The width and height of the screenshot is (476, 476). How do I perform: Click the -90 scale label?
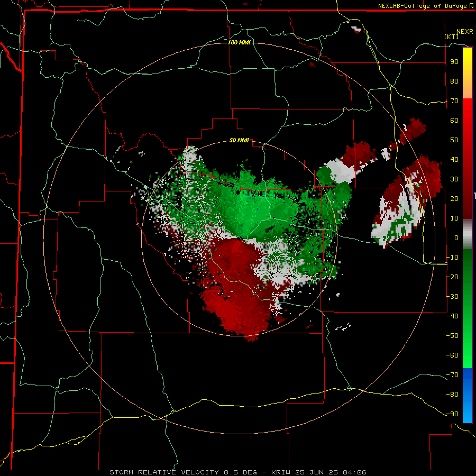452,414
